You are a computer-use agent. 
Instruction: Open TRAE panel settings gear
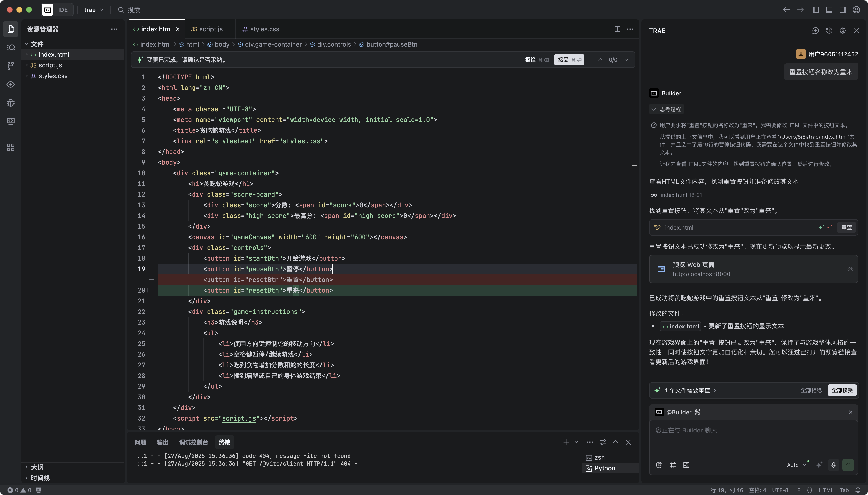point(843,31)
